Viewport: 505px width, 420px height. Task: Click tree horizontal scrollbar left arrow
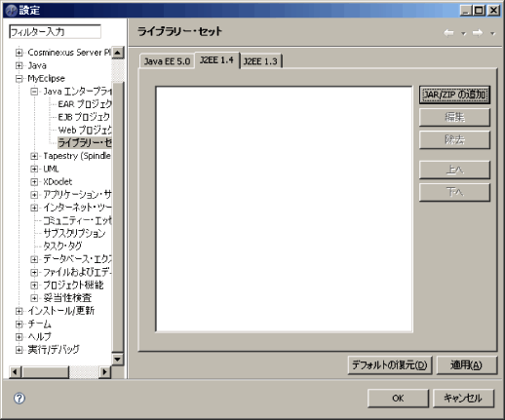tap(15, 372)
